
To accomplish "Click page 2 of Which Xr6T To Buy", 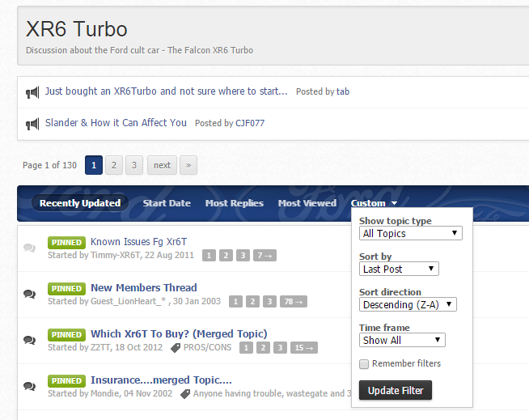I will (x=263, y=348).
